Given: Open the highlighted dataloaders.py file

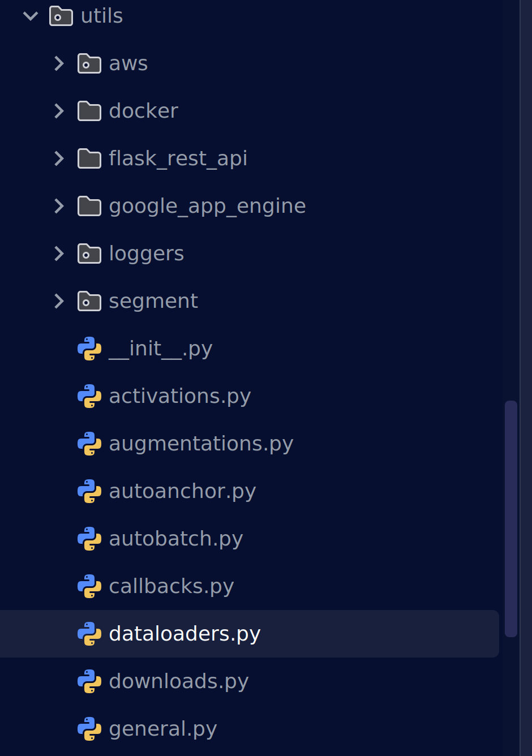Looking at the screenshot, I should (185, 634).
